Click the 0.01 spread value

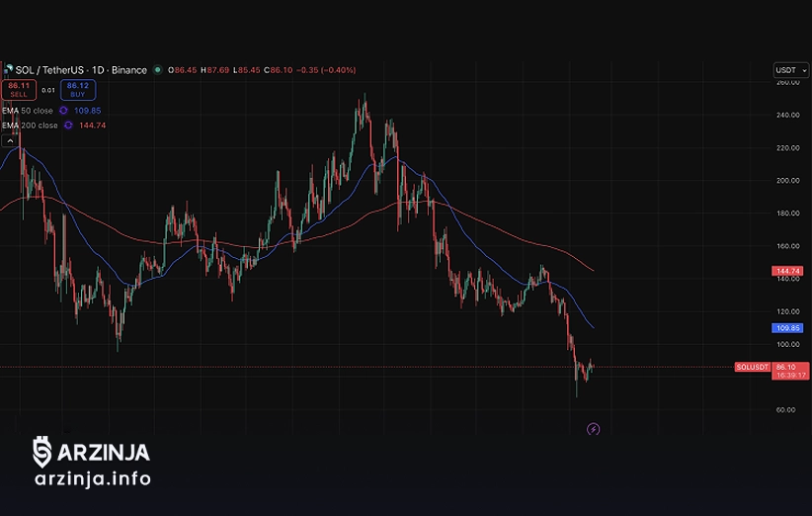click(47, 90)
